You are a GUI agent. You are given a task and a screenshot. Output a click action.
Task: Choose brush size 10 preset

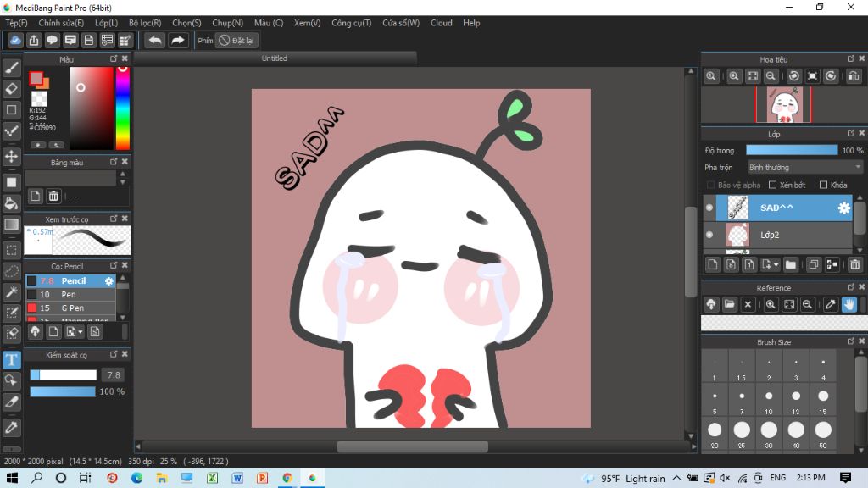tap(768, 401)
